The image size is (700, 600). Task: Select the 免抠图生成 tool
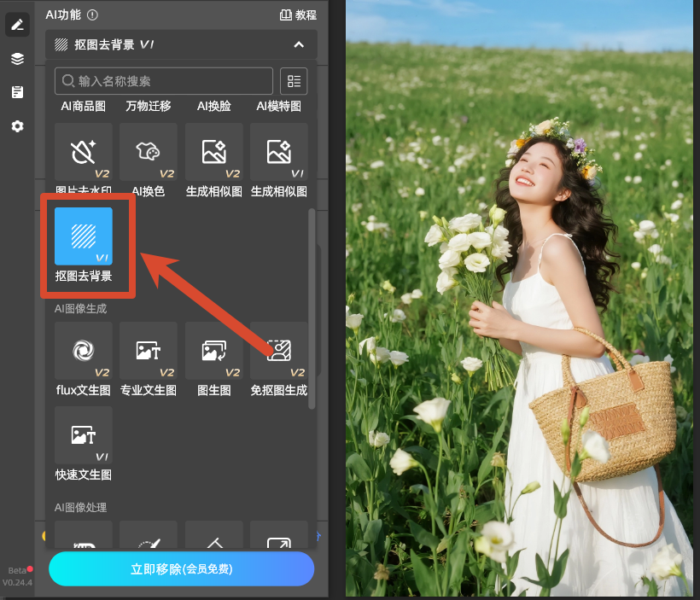tap(279, 351)
